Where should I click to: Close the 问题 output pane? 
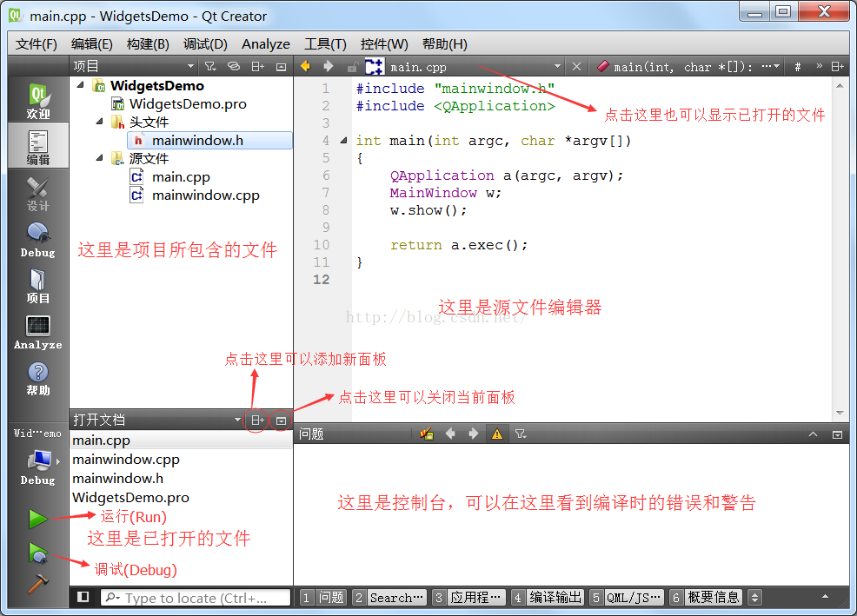(837, 434)
